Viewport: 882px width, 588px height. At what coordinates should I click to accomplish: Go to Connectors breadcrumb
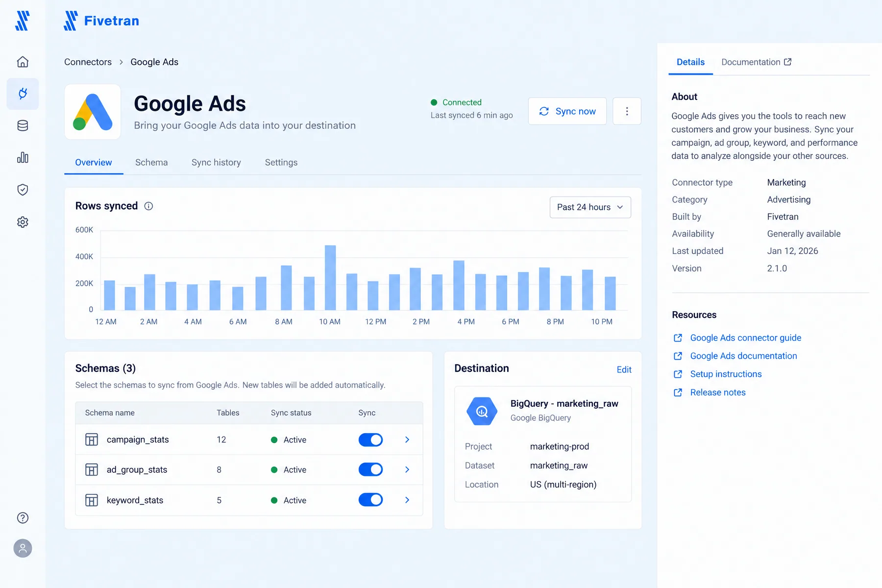(88, 62)
